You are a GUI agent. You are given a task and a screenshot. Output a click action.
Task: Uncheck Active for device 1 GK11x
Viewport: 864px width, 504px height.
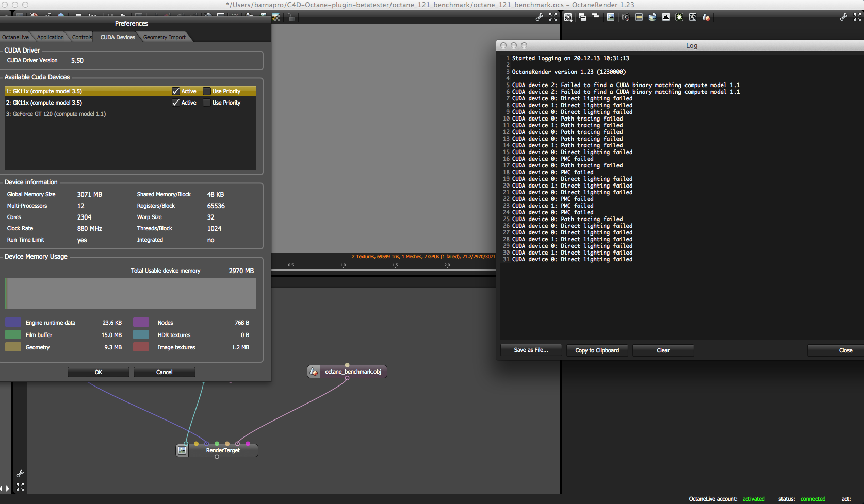[176, 91]
